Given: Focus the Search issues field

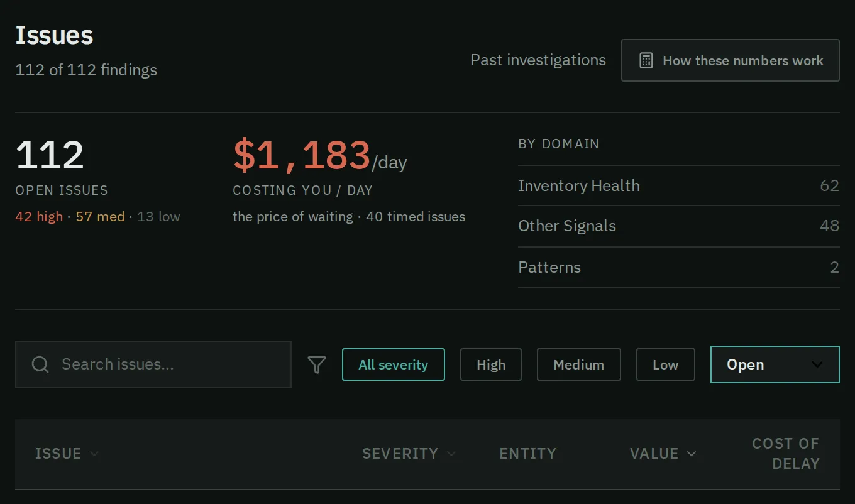Looking at the screenshot, I should 153,364.
